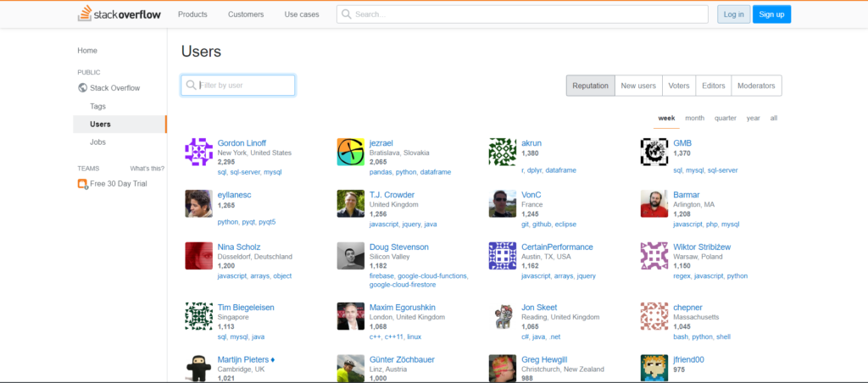Switch to the Voters tab
Image resolution: width=868 pixels, height=383 pixels.
(679, 86)
